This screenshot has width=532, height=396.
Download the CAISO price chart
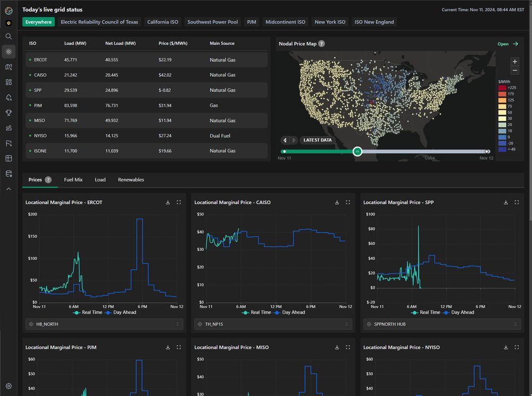pyautogui.click(x=337, y=202)
